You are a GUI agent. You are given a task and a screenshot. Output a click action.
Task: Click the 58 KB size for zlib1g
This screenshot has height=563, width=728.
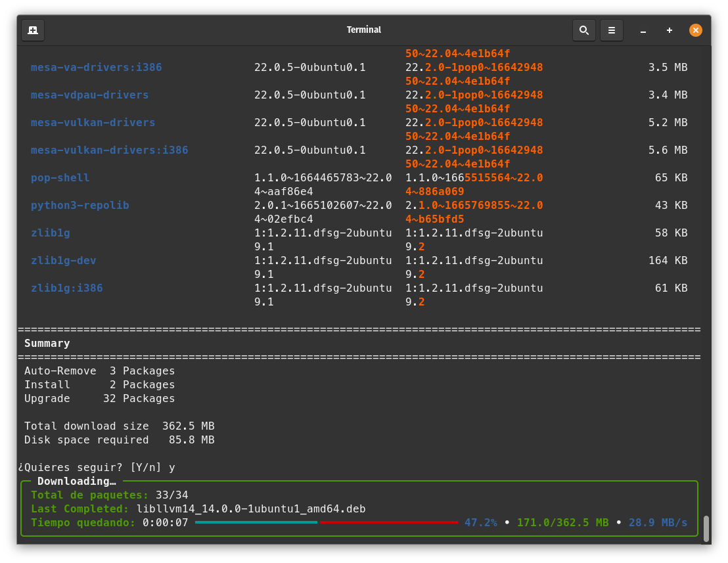[x=671, y=233]
